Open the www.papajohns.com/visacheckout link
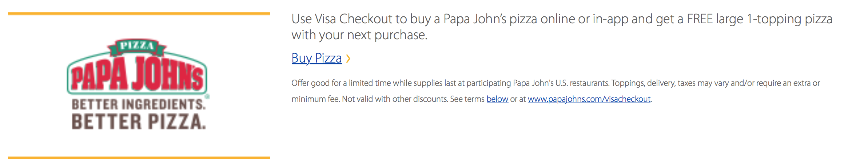The image size is (868, 168). pyautogui.click(x=589, y=99)
